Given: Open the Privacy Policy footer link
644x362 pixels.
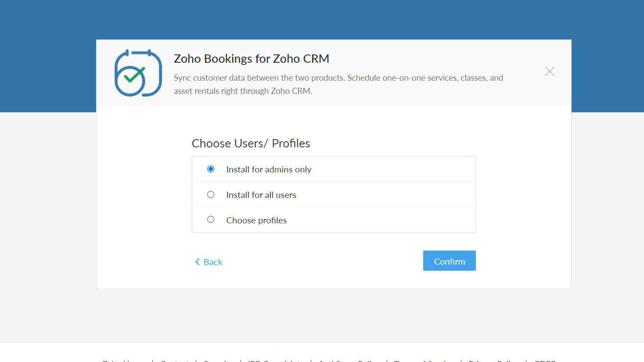Looking at the screenshot, I should tap(493, 361).
